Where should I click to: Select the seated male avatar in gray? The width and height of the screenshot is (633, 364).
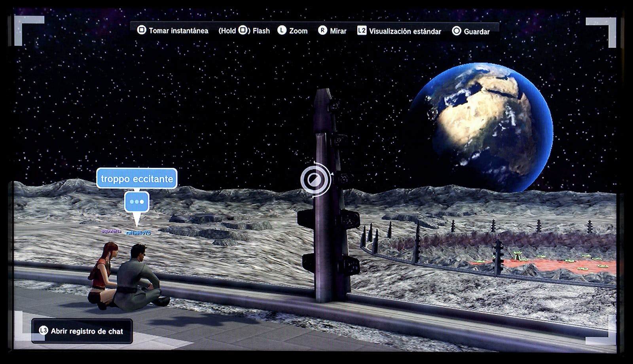[x=138, y=277]
